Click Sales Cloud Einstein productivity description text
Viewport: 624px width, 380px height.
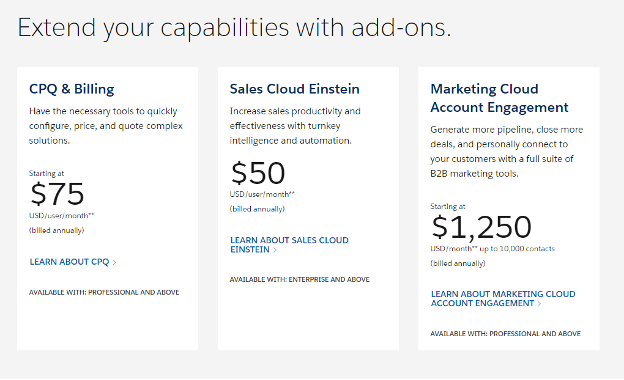[x=295, y=126]
